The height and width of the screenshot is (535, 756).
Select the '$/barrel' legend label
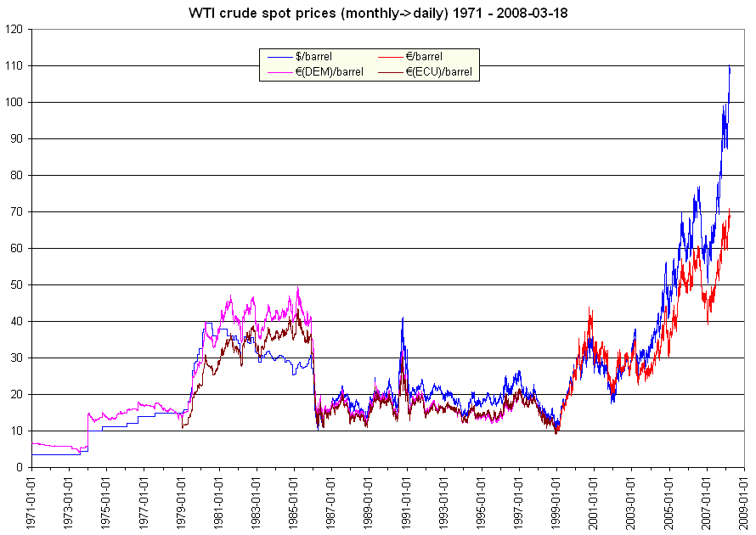(314, 57)
